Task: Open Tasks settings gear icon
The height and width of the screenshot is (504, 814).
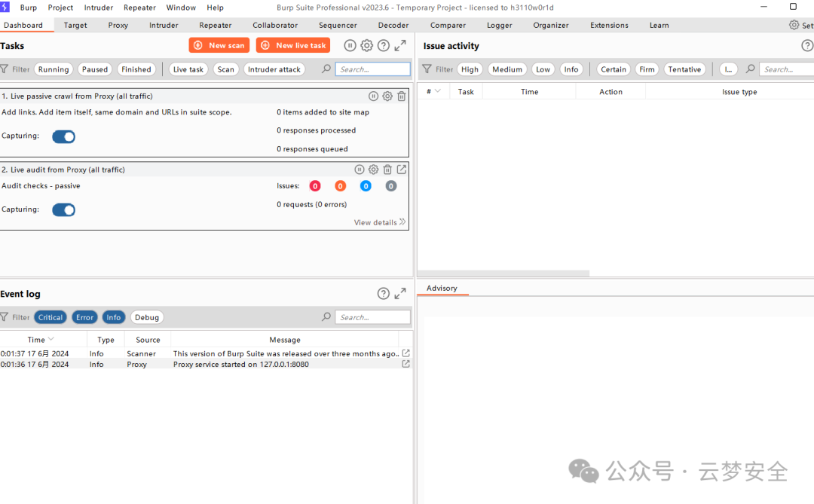Action: (366, 46)
